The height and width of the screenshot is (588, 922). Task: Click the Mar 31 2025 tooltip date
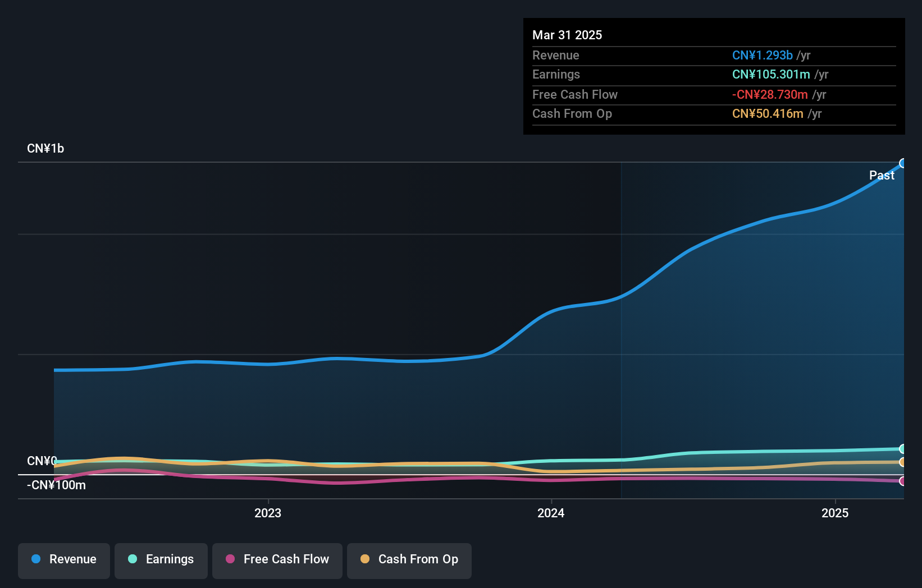(567, 35)
